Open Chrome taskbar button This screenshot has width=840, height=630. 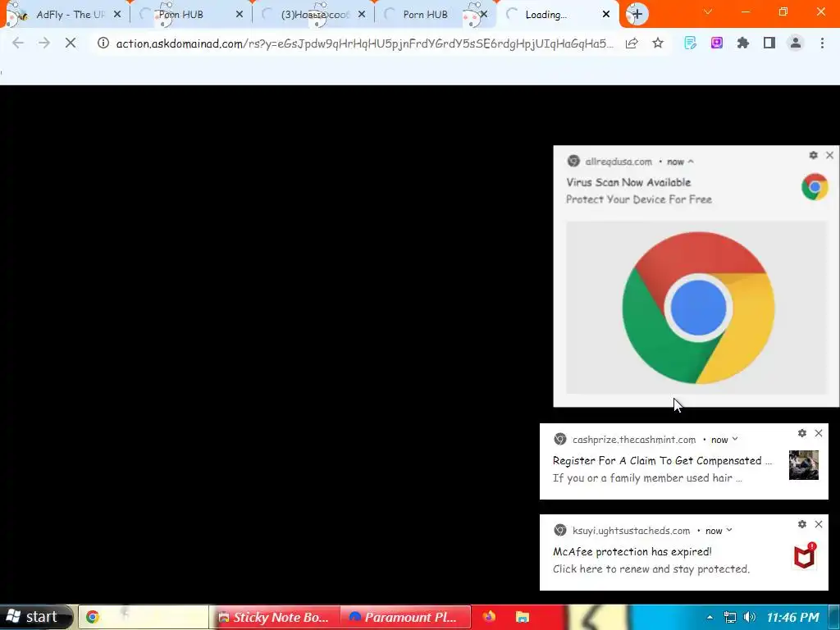pos(143,617)
